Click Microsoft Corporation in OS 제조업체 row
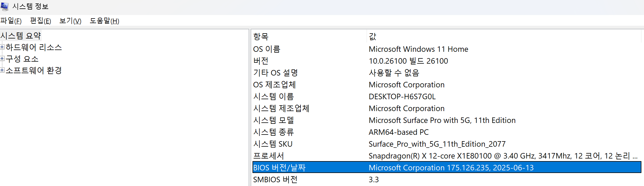The height and width of the screenshot is (186, 644). (407, 84)
